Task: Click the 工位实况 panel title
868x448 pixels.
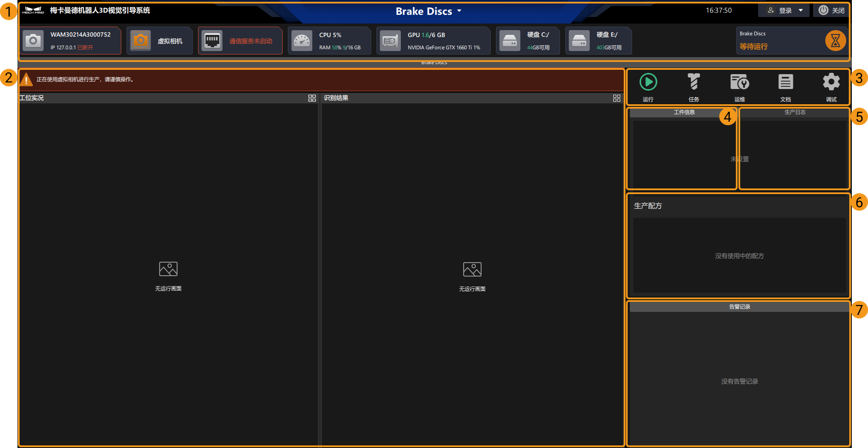Action: click(x=31, y=98)
